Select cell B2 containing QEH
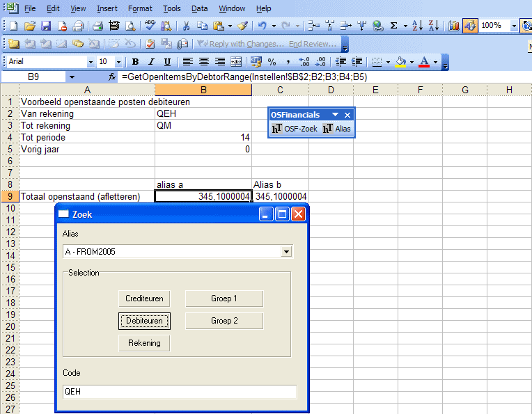 pyautogui.click(x=203, y=113)
